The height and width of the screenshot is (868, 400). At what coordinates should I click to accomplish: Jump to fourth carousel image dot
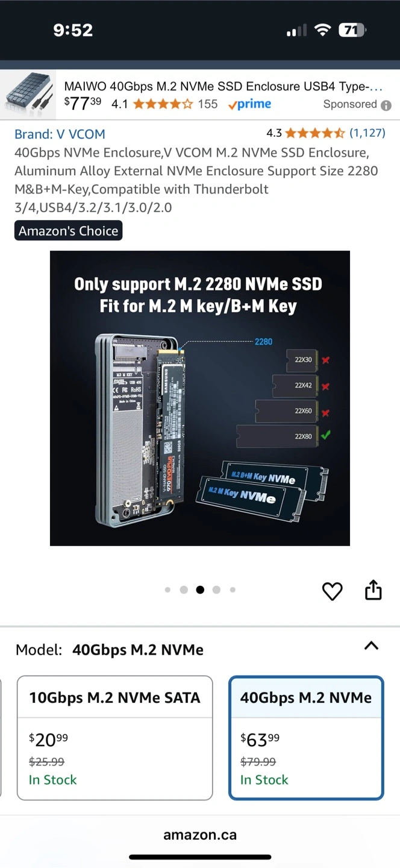coord(216,590)
